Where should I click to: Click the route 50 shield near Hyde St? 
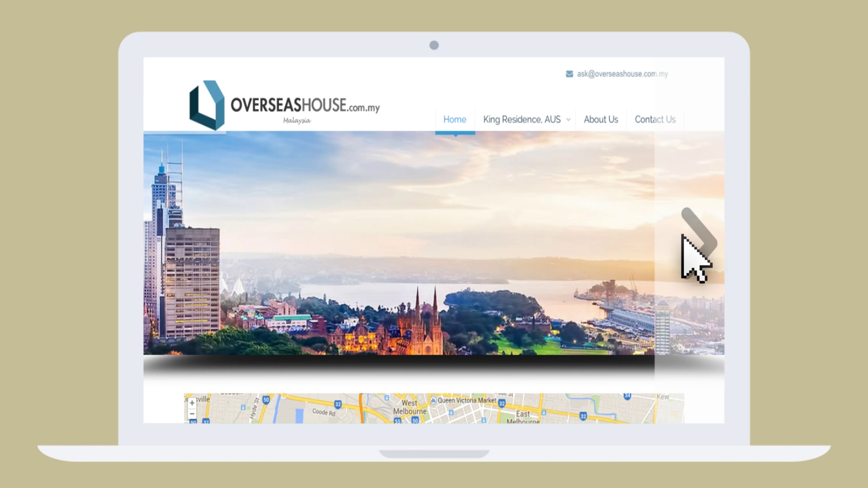[266, 399]
